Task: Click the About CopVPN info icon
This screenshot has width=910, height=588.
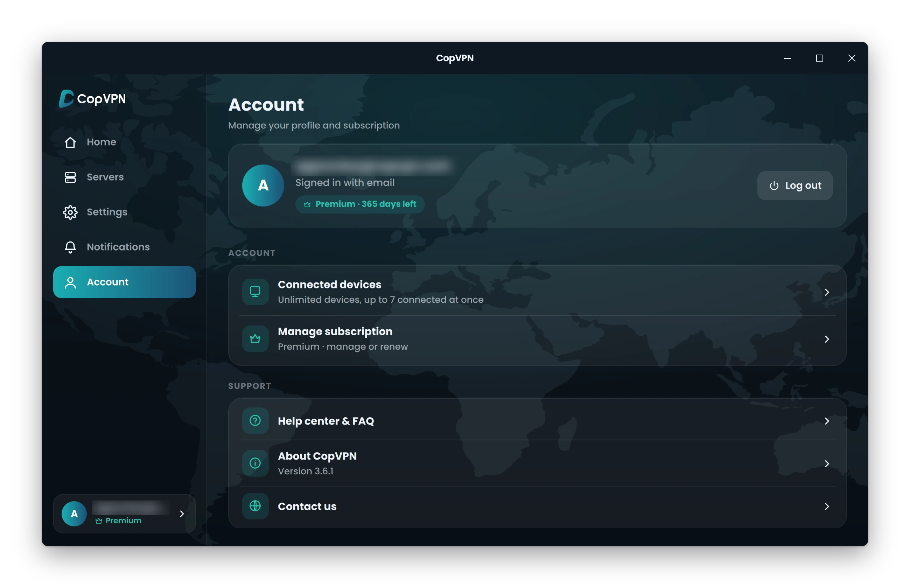Action: tap(255, 463)
